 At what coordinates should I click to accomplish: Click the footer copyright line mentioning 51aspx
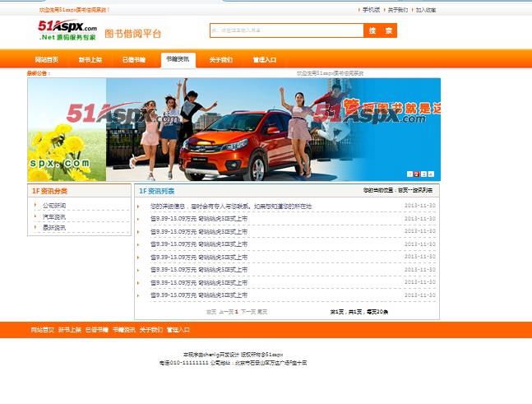[x=233, y=355]
